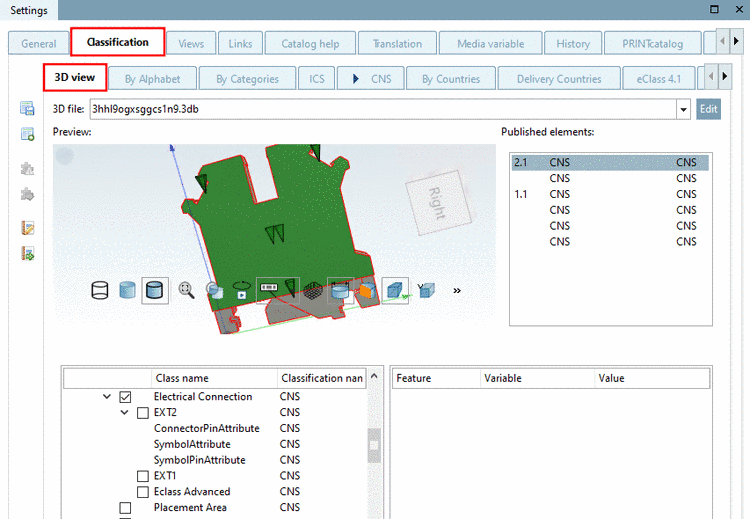Viewport: 750px width, 519px height.
Task: Click the second sidebar icon with green plus
Action: tap(28, 134)
